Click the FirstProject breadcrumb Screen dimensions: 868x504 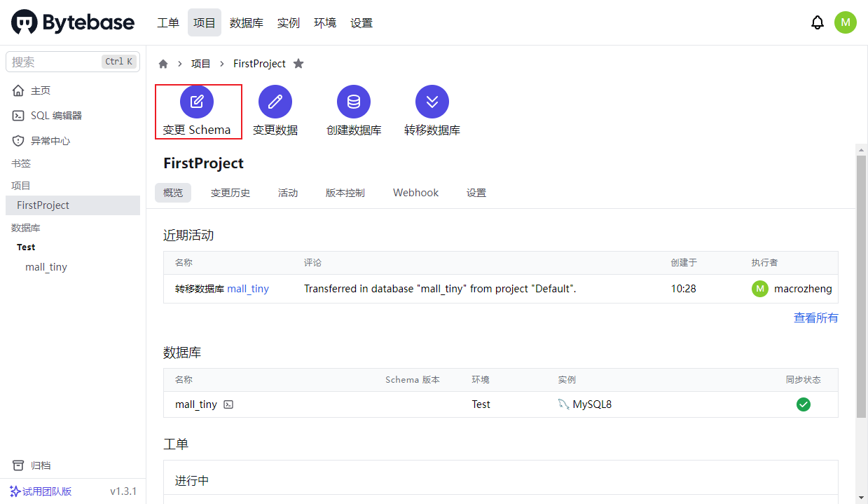[260, 64]
